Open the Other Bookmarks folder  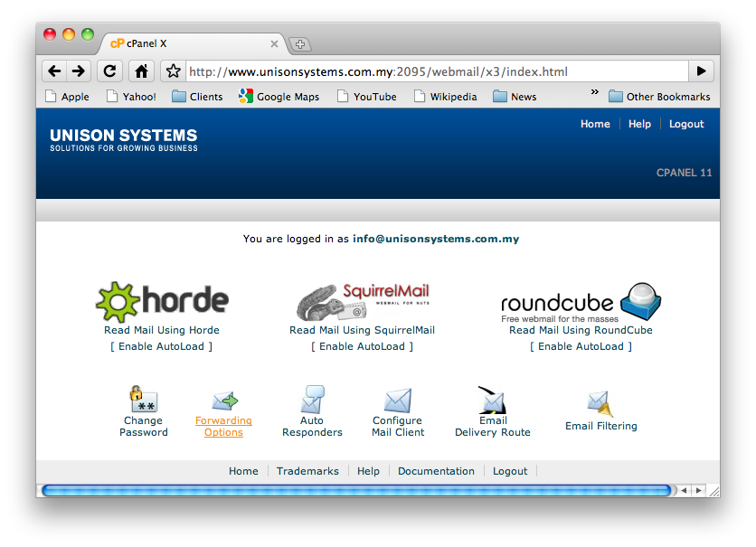659,96
